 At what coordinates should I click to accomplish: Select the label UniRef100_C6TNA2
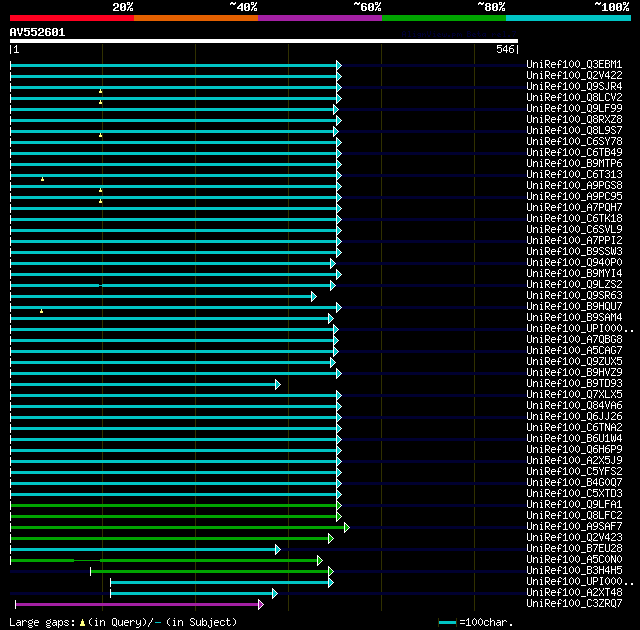click(x=574, y=428)
